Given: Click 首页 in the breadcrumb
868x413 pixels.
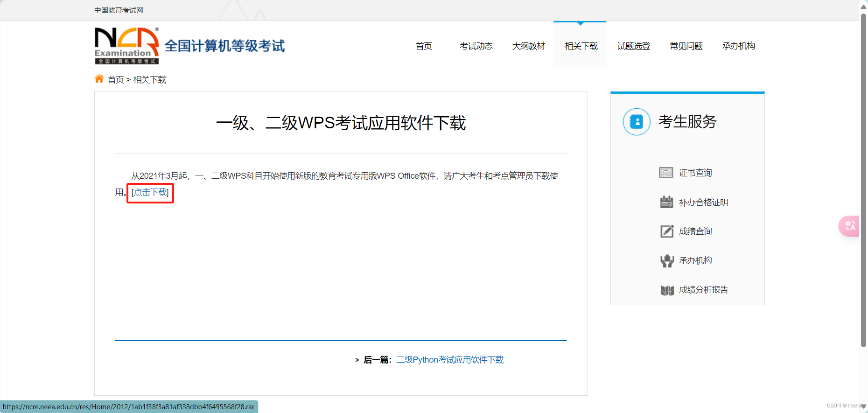Looking at the screenshot, I should (116, 80).
